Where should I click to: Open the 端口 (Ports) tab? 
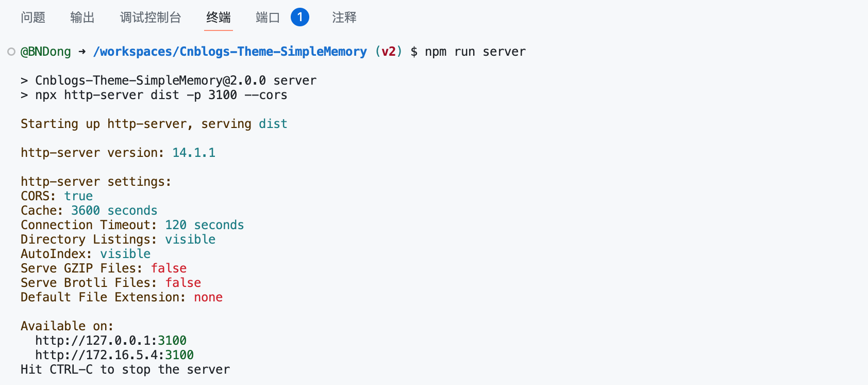(x=268, y=18)
